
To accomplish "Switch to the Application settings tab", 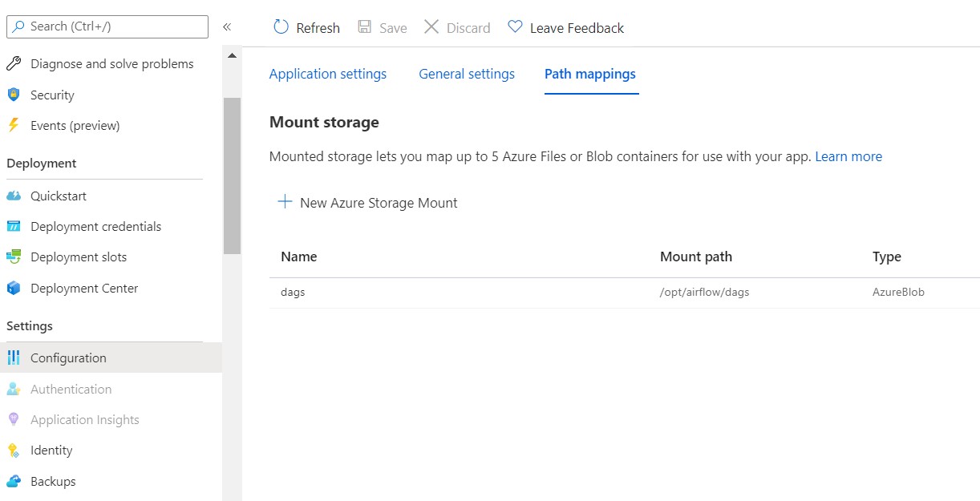I will (x=328, y=73).
